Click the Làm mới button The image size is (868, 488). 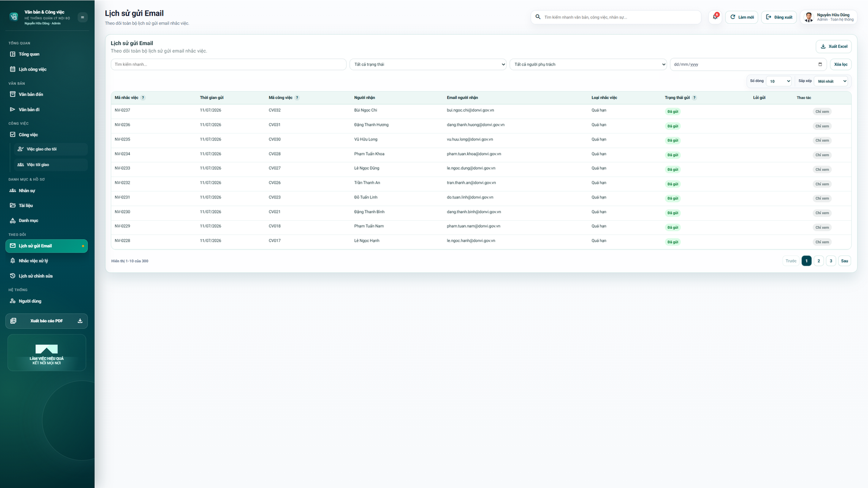click(x=742, y=17)
